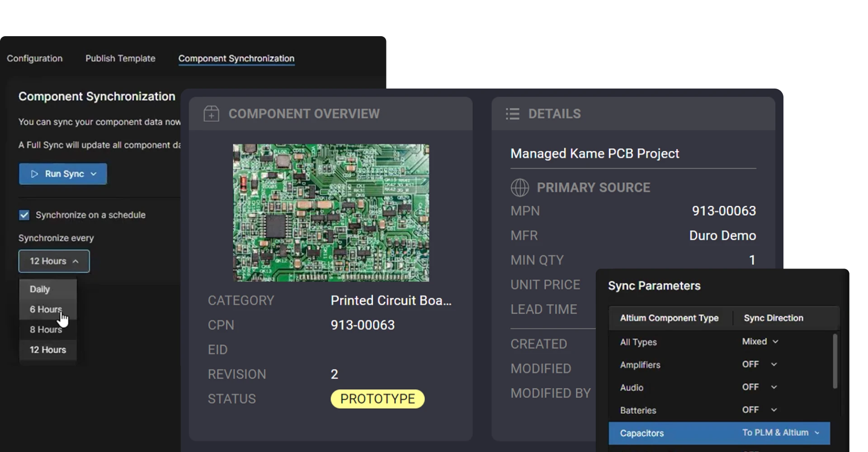Click the Batteries row label

click(638, 410)
